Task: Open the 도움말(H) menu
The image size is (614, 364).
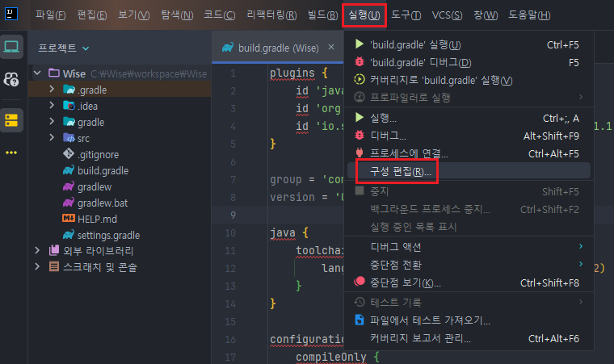Action: click(529, 15)
